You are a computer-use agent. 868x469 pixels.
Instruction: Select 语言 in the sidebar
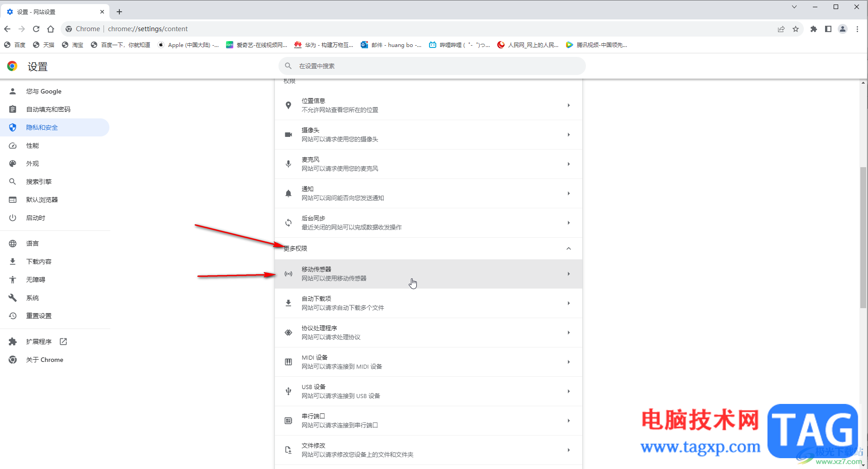(55, 244)
